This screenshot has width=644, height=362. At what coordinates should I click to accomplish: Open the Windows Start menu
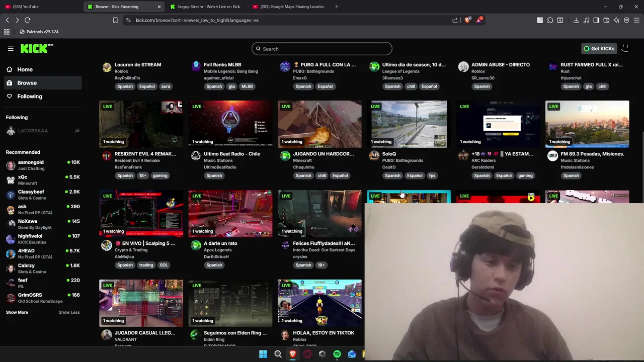(263, 354)
